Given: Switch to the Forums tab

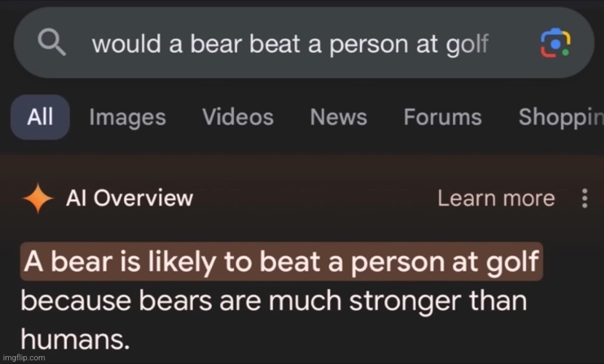Looking at the screenshot, I should tap(442, 117).
